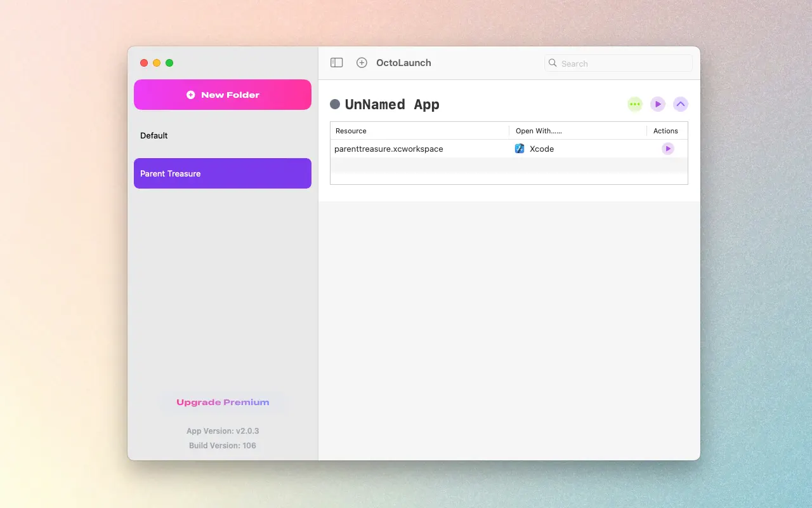Launch all resources with the purple play icon

click(x=658, y=104)
